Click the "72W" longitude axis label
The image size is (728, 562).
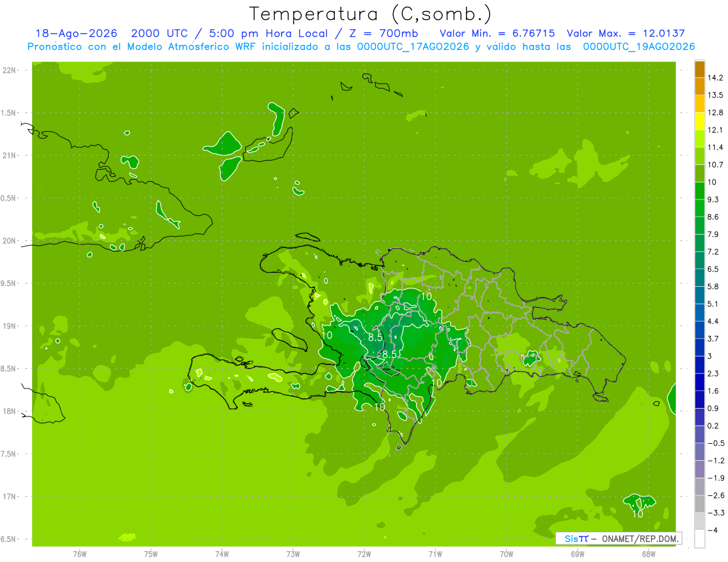pos(364,554)
